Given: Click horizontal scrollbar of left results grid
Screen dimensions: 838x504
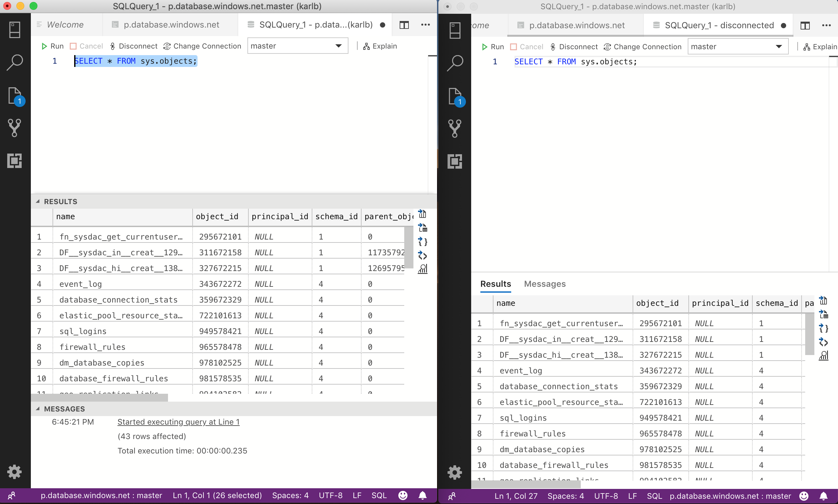Looking at the screenshot, I should coord(99,398).
